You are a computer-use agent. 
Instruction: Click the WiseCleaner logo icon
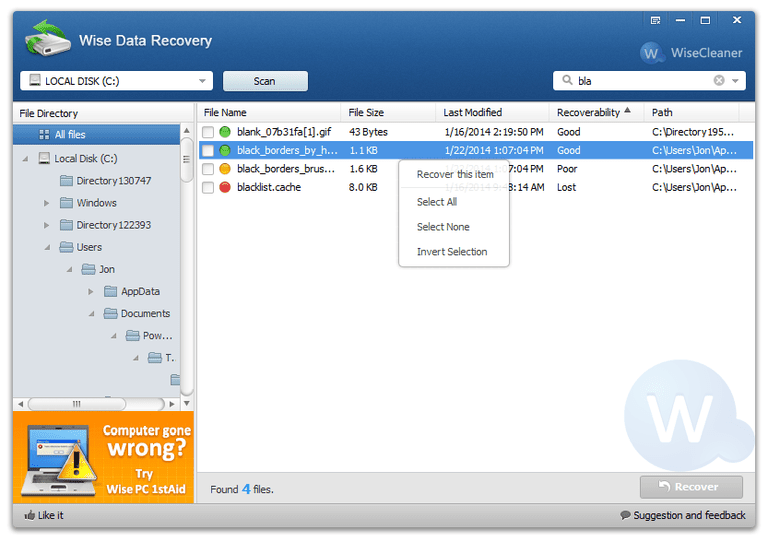652,53
